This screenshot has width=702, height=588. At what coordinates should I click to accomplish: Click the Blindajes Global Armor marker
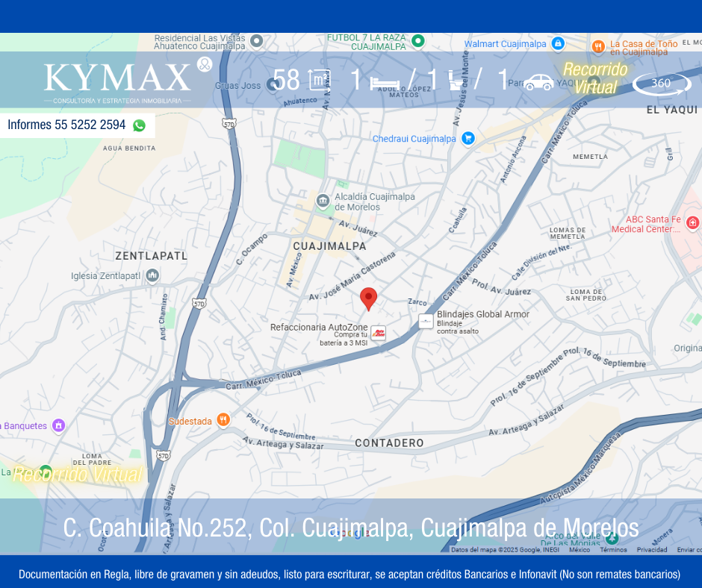tap(426, 322)
